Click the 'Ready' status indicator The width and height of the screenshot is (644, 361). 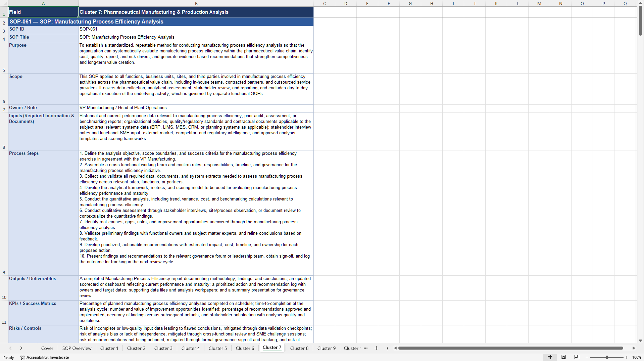9,358
